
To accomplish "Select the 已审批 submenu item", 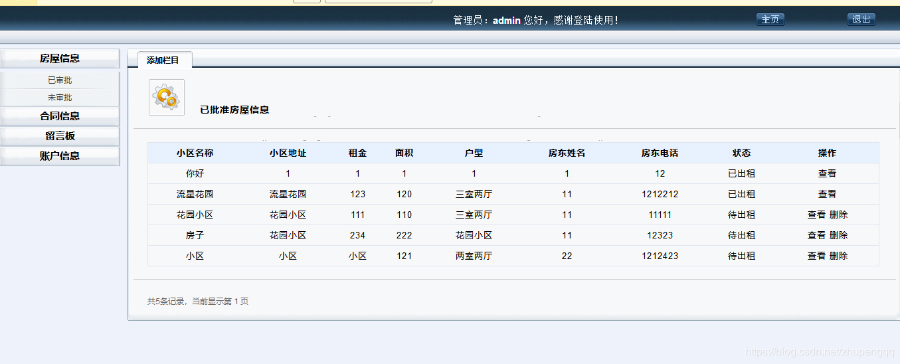I will tap(60, 80).
